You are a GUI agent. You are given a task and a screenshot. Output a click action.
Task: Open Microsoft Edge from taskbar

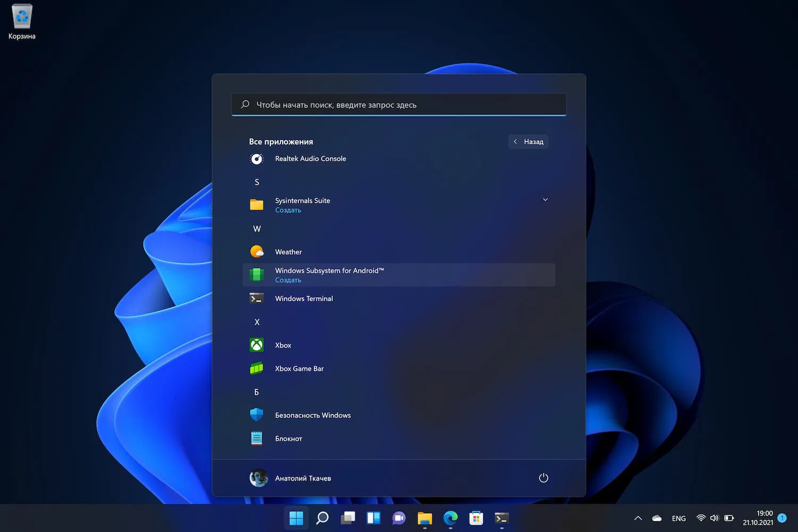pos(450,518)
